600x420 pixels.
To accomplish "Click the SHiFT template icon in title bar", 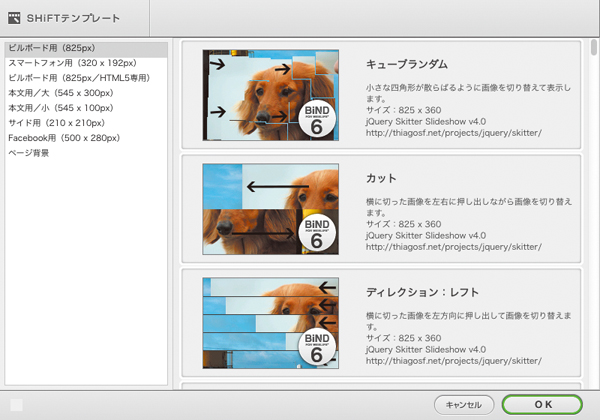I will tap(15, 18).
